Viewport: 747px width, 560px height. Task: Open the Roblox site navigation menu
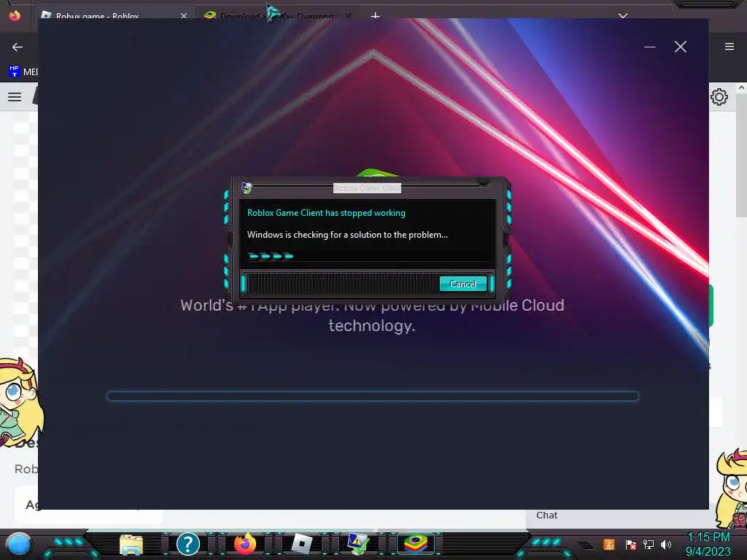tap(15, 97)
